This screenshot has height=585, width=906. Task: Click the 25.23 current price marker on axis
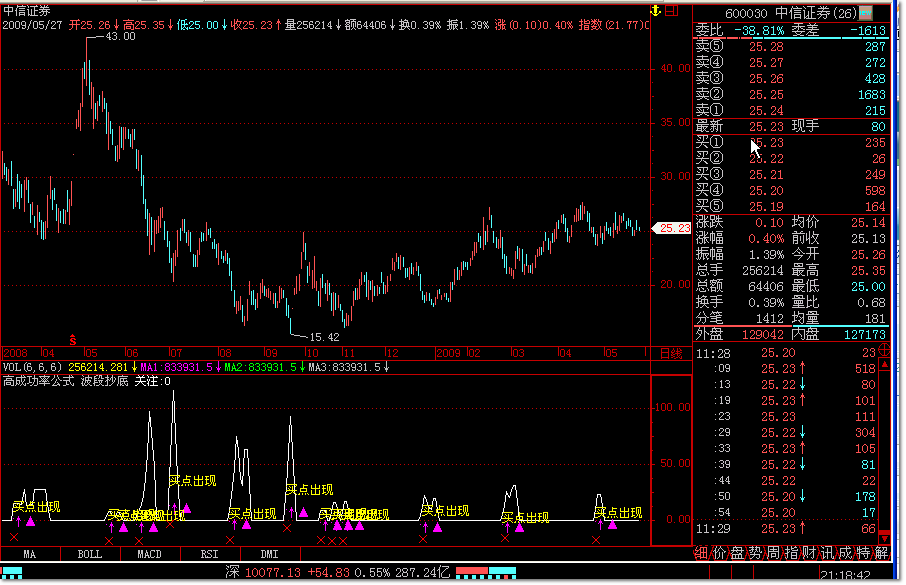(x=672, y=228)
